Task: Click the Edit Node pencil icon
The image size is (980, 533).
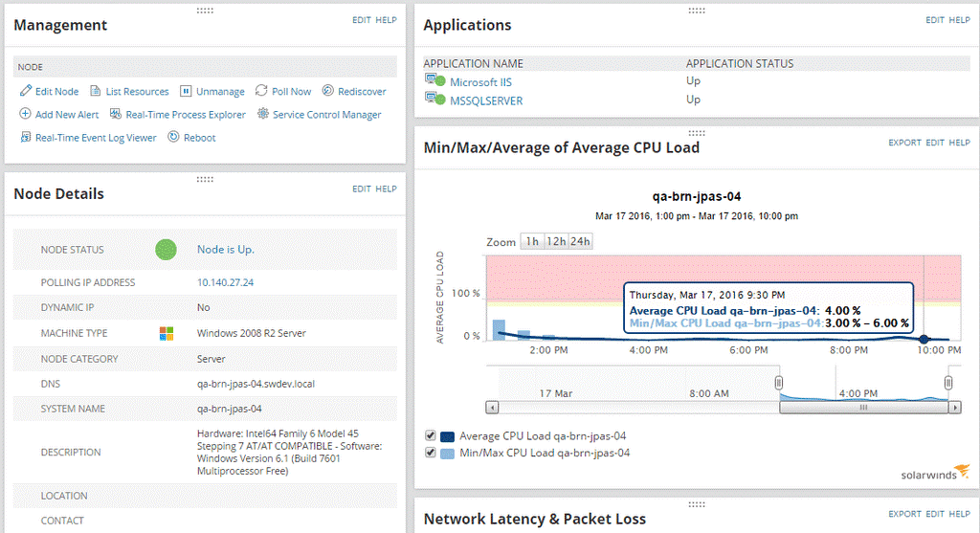Action: [x=26, y=91]
